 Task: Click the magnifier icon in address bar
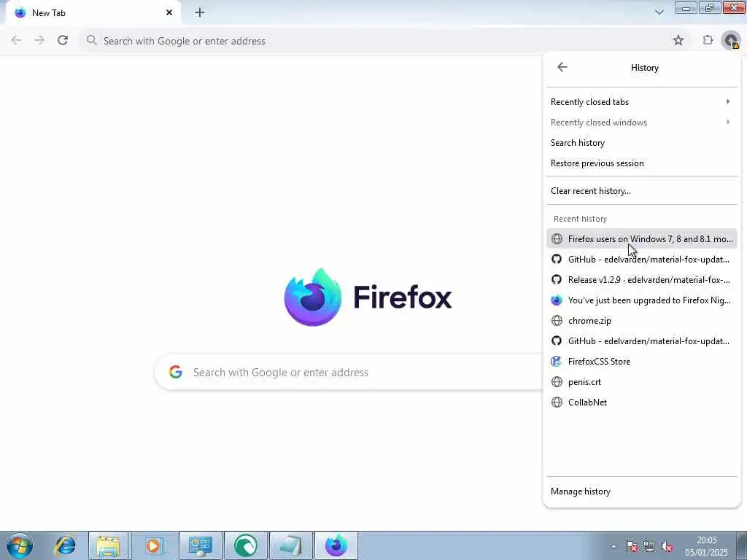[x=91, y=41]
